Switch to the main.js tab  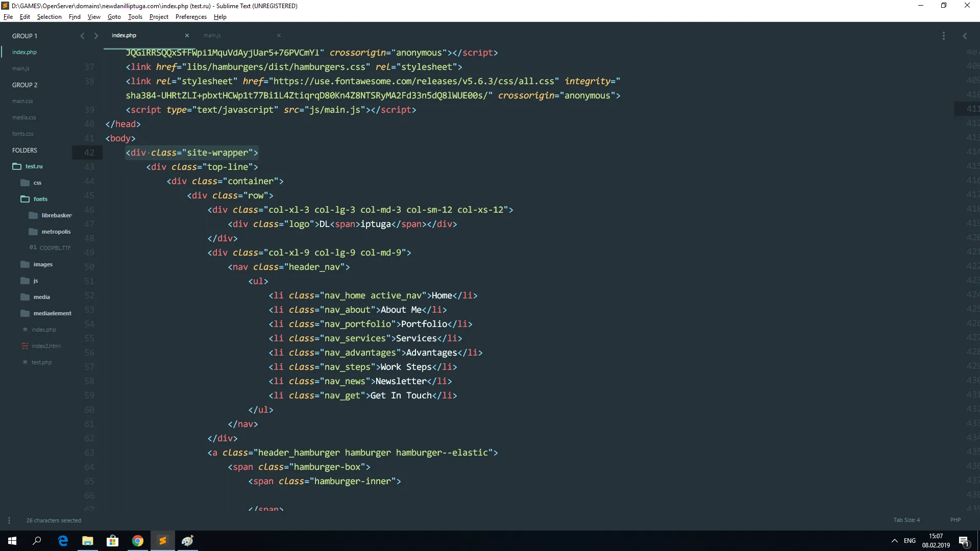coord(212,36)
